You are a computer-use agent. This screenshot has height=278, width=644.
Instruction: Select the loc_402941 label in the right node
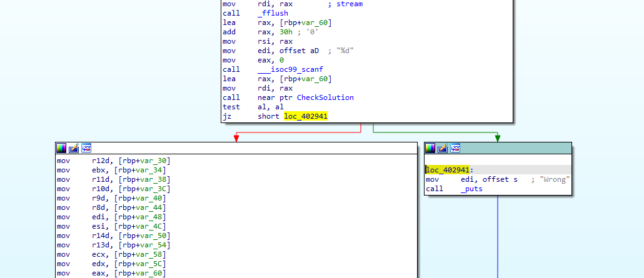coord(450,170)
